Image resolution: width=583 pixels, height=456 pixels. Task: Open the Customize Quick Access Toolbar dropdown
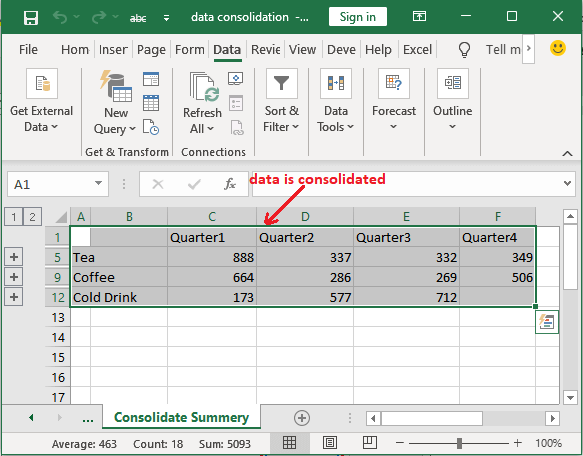pyautogui.click(x=166, y=18)
